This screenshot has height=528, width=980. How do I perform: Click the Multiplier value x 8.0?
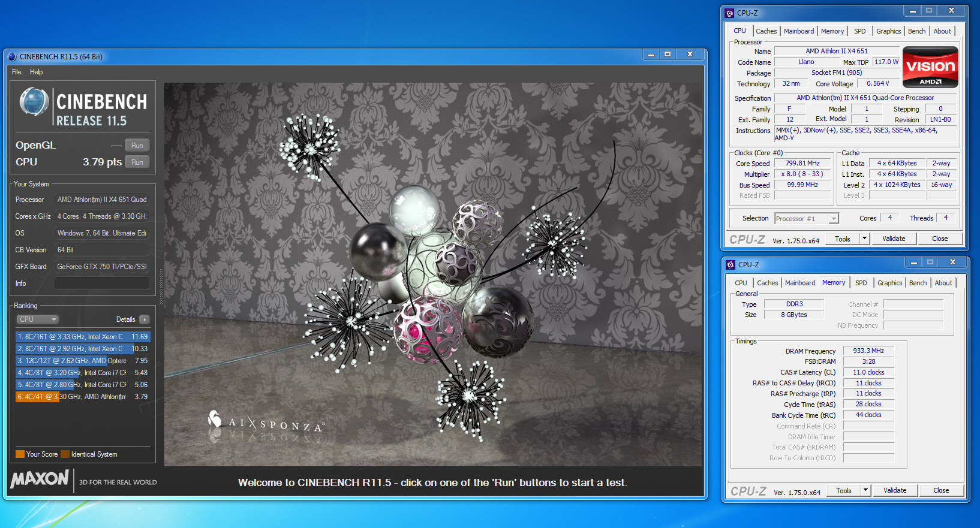(x=802, y=174)
